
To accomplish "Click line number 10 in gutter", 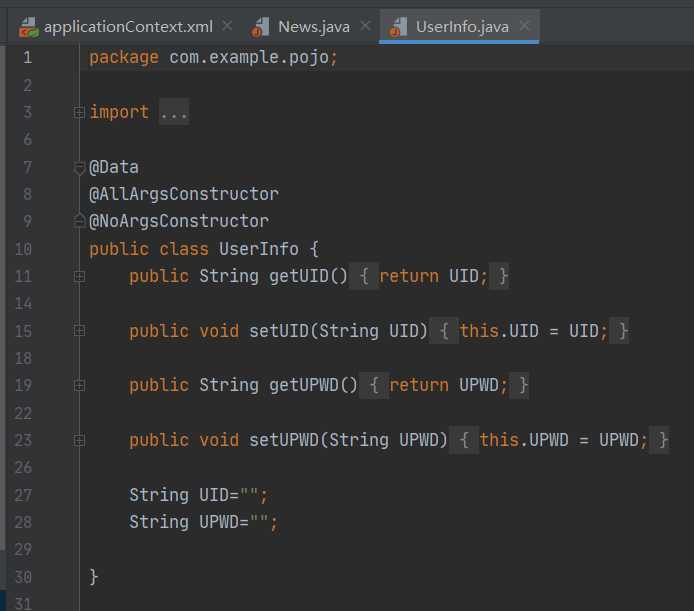I will point(23,249).
